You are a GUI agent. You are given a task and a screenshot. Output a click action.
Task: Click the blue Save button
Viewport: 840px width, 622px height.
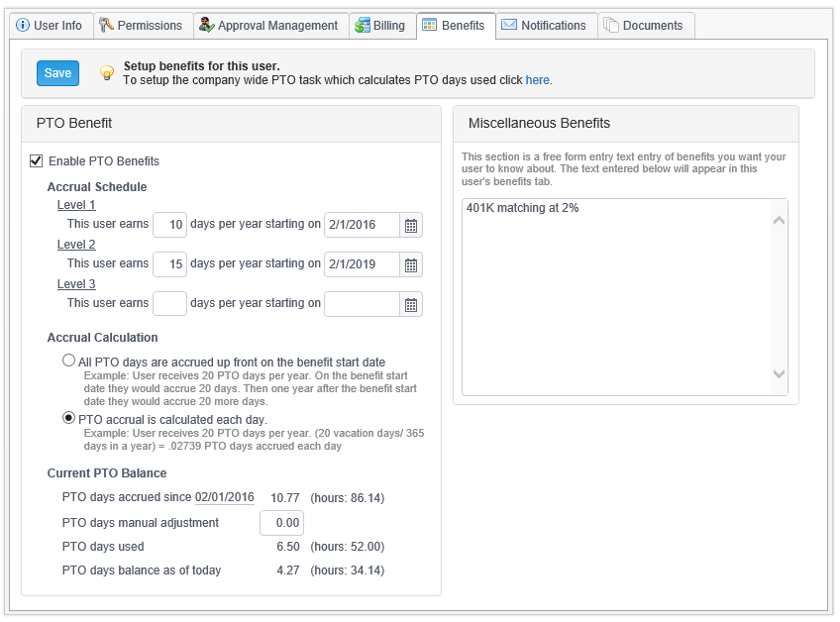(x=57, y=73)
